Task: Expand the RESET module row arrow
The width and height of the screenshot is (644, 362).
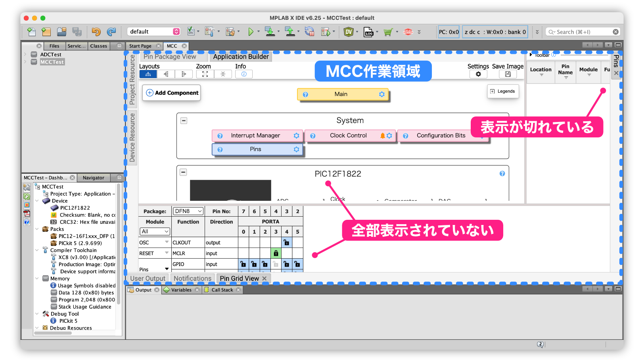Action: [x=167, y=253]
